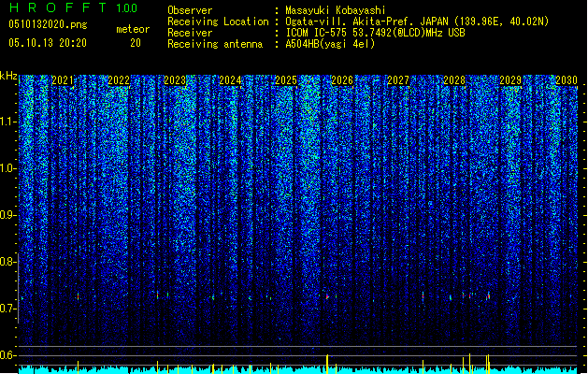Click time marker 2029
The image size is (588, 374).
click(x=510, y=80)
